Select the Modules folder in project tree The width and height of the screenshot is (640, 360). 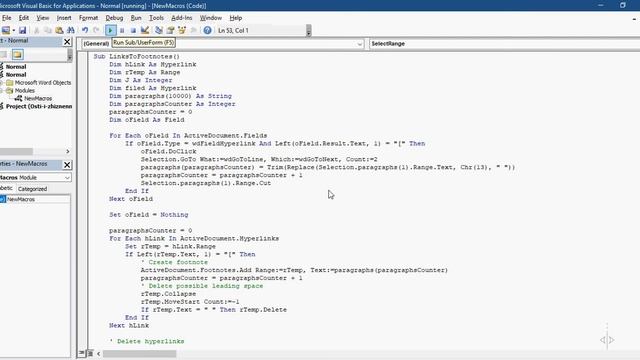pyautogui.click(x=24, y=91)
